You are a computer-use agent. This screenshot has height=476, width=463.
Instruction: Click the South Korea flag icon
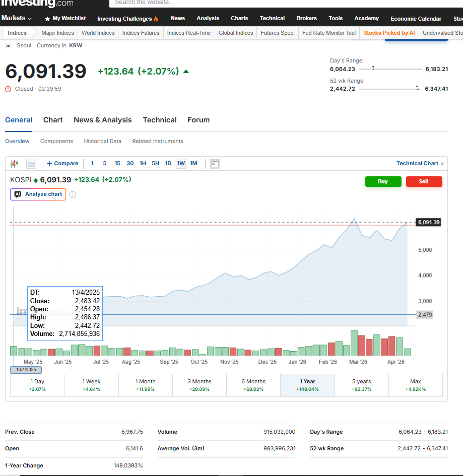pyautogui.click(x=9, y=45)
